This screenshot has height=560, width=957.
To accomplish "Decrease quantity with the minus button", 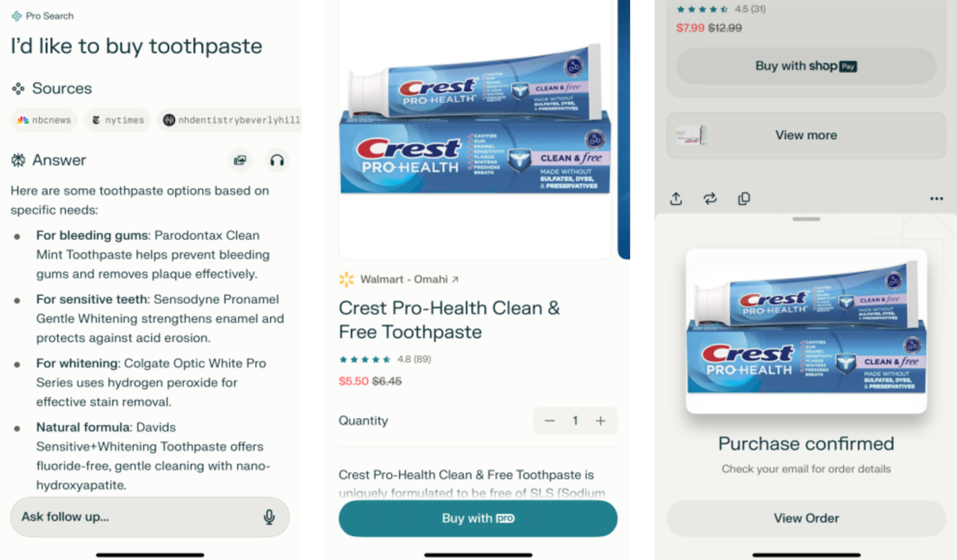I will [x=549, y=421].
